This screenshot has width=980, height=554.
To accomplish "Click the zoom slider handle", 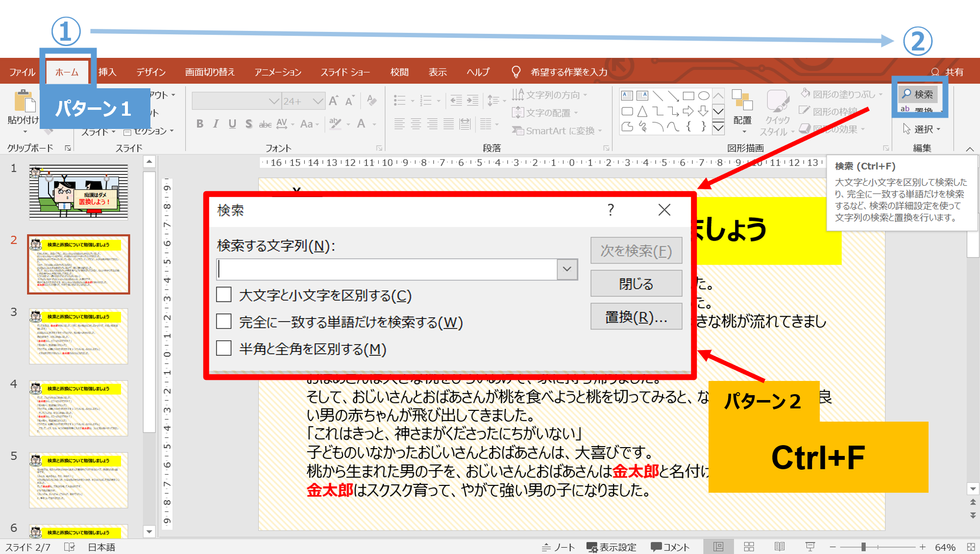I will tap(863, 547).
